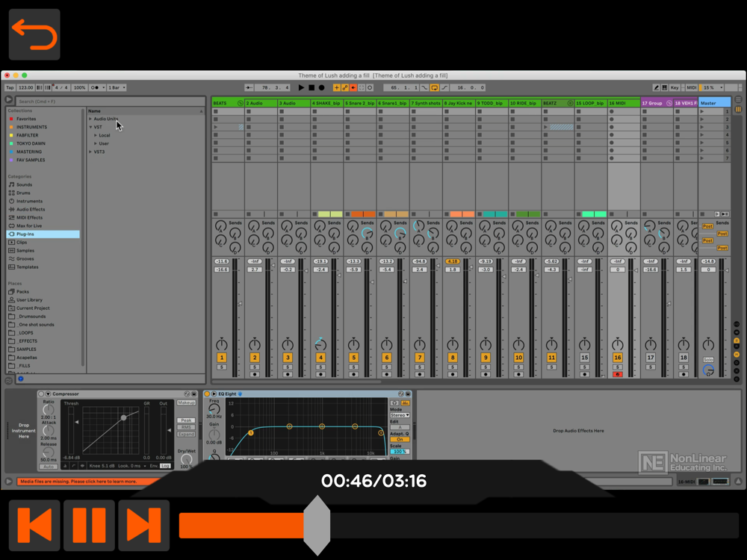Image resolution: width=747 pixels, height=560 pixels.
Task: Enable MIDI map mode
Action: (x=691, y=87)
